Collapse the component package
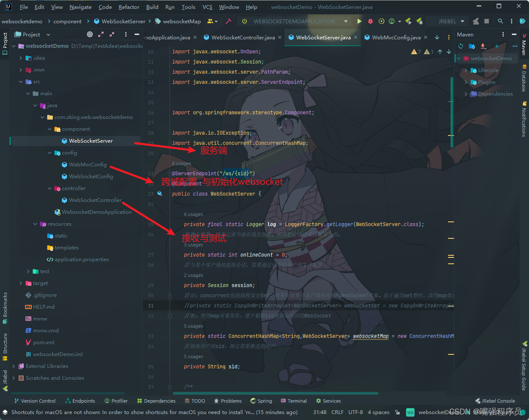529x420 pixels. click(50, 129)
